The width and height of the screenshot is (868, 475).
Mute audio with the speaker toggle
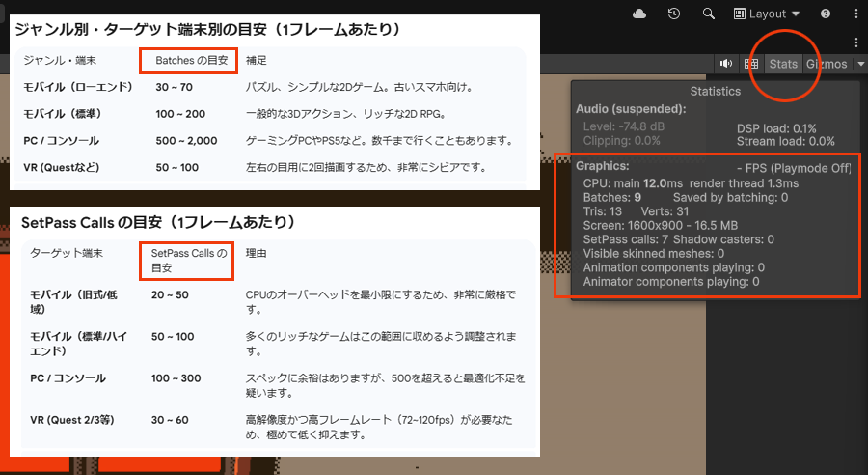726,64
